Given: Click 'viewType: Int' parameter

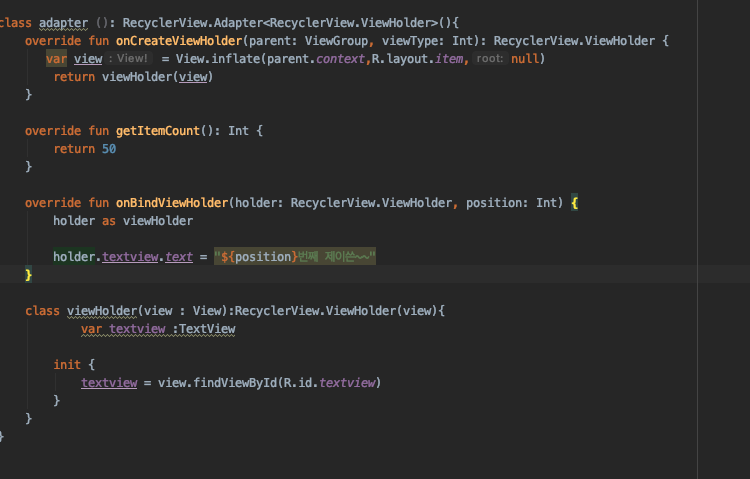Looking at the screenshot, I should [x=427, y=41].
